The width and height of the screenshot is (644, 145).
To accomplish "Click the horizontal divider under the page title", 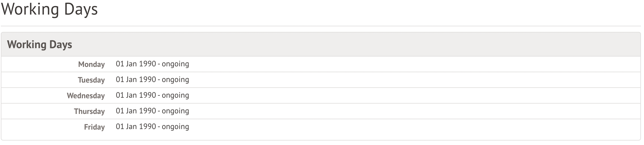I will [321, 26].
